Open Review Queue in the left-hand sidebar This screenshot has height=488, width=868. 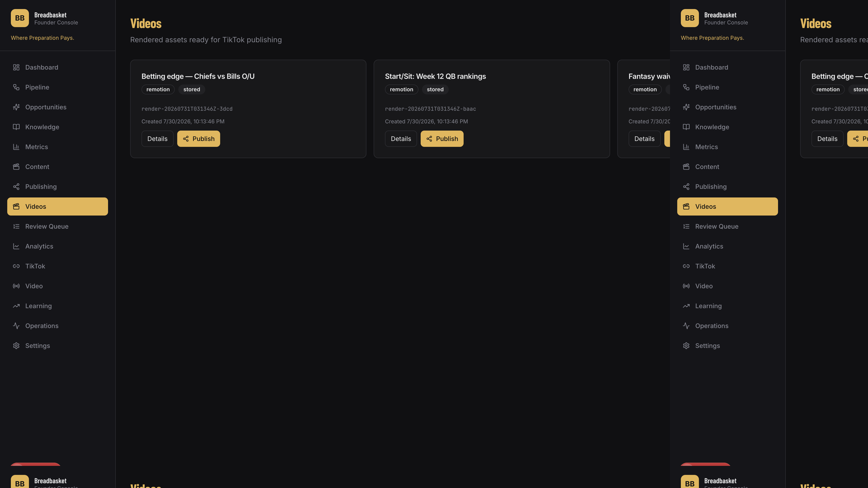click(58, 226)
